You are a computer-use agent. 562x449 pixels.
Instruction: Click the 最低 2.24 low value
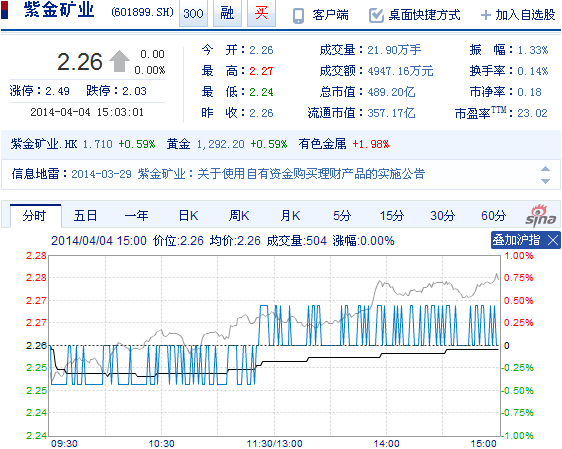tap(261, 92)
